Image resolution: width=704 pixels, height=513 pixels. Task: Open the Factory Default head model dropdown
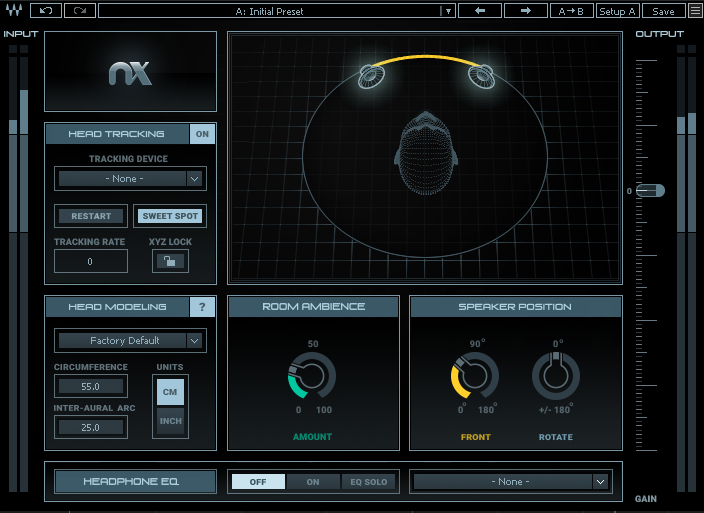click(x=130, y=341)
